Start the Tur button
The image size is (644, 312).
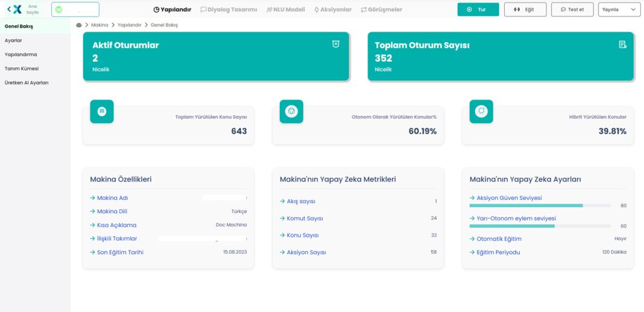[478, 10]
